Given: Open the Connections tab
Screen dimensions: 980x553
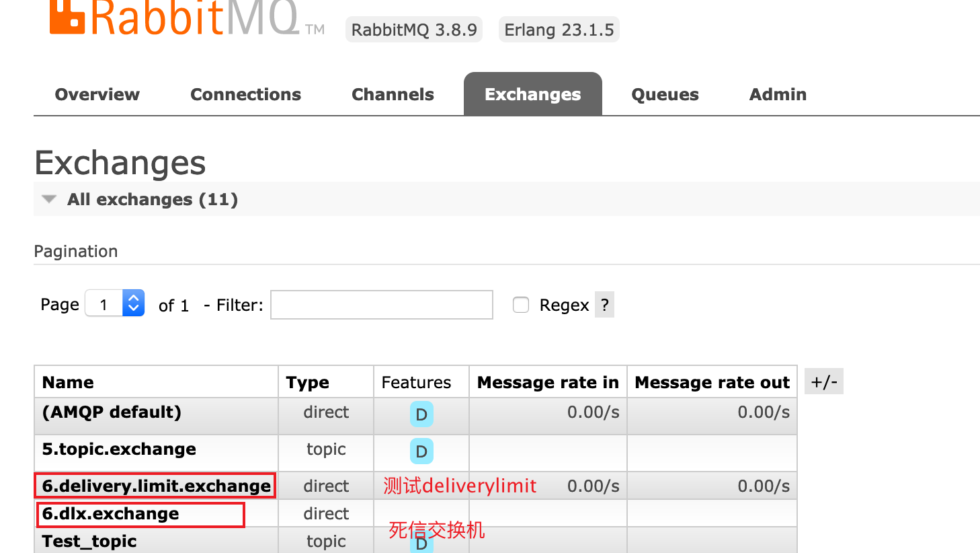Looking at the screenshot, I should [x=245, y=95].
